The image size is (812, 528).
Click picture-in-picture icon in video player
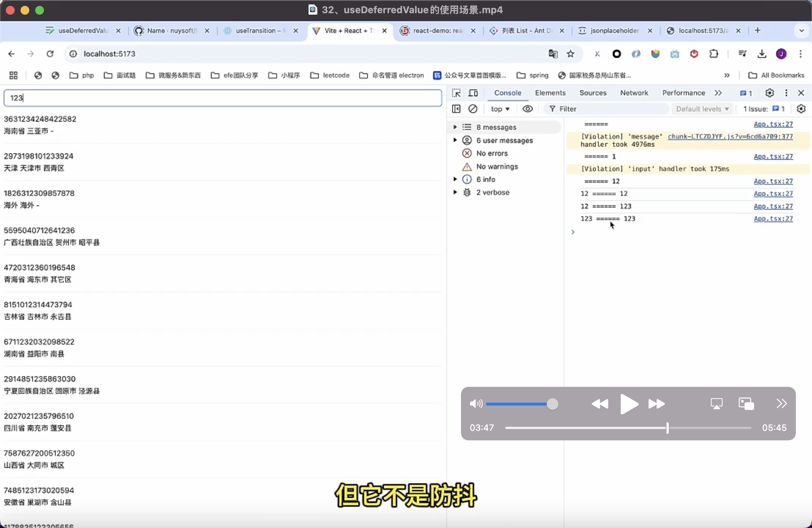point(746,404)
